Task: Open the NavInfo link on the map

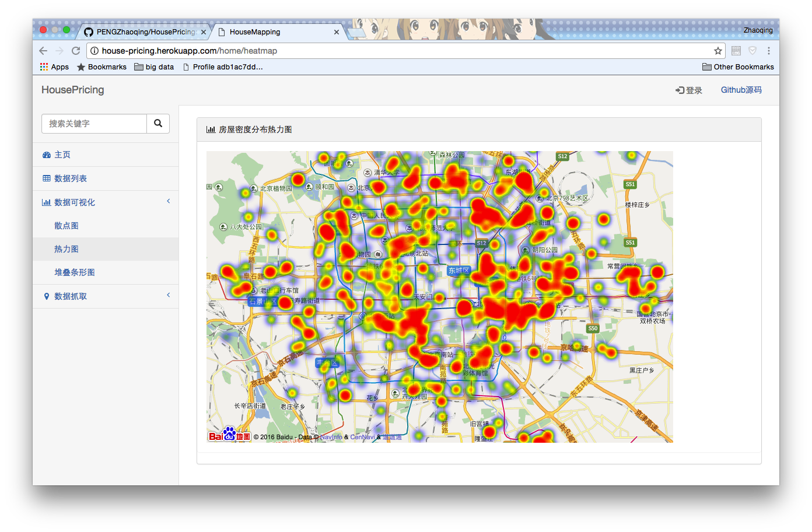Action: 331,437
